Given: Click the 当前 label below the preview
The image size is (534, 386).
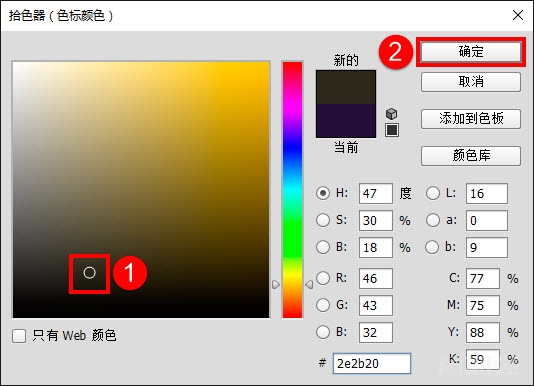Looking at the screenshot, I should (x=346, y=148).
